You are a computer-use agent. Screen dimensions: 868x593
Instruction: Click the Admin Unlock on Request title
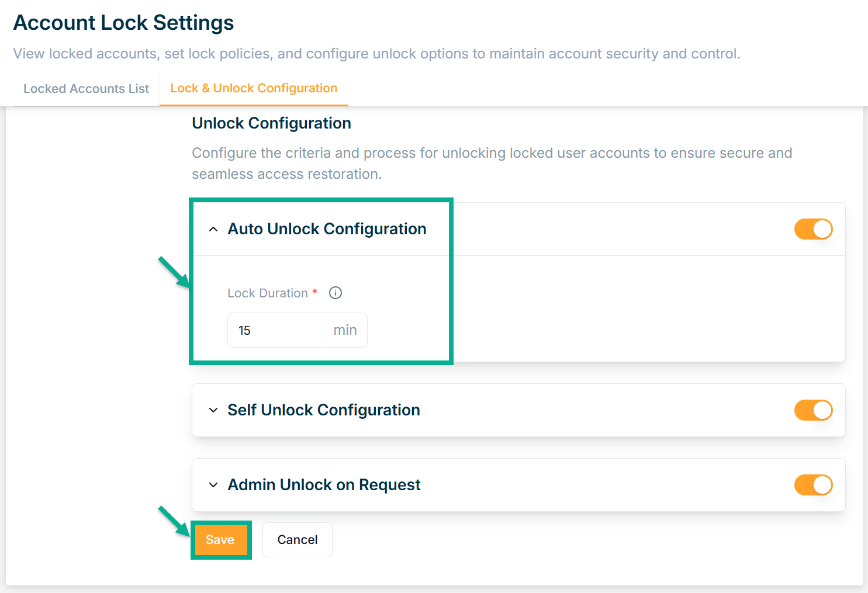tap(324, 485)
